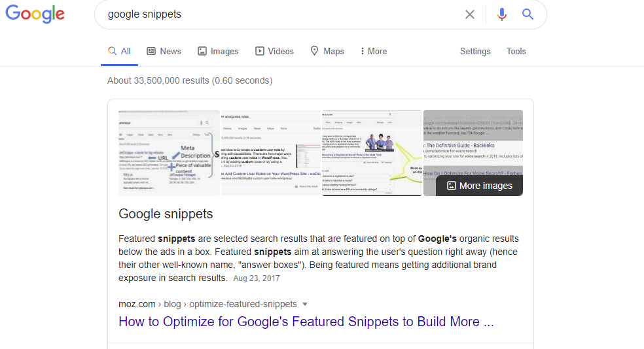Open How to Optimize for Google's Featured Snippets link
Screen dimensions: 644x349
306,322
